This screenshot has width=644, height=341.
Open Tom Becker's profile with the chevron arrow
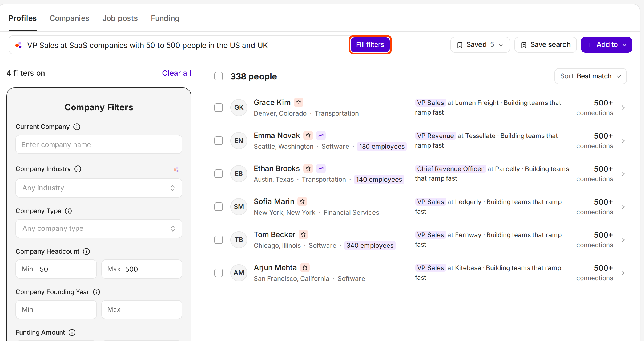click(x=623, y=240)
